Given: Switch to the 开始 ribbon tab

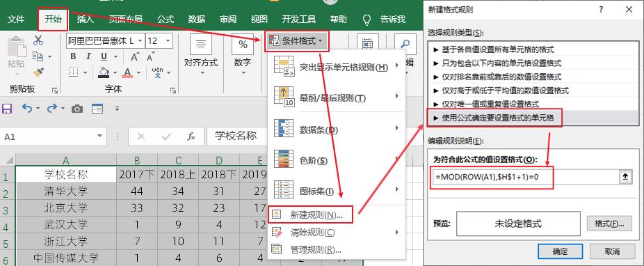Looking at the screenshot, I should coord(53,19).
